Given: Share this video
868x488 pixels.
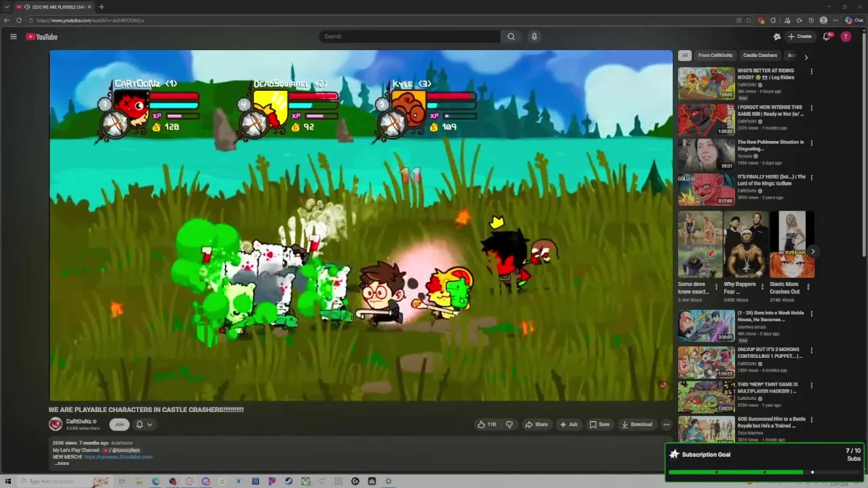Looking at the screenshot, I should [536, 424].
